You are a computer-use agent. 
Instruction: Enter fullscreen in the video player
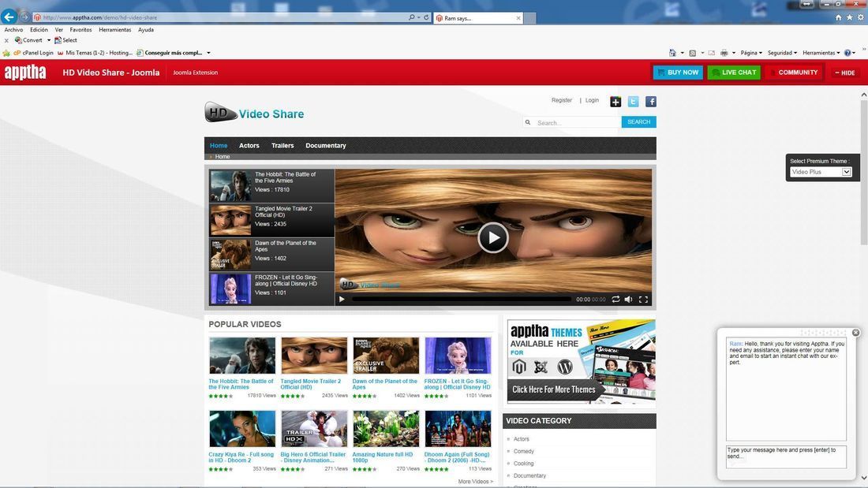[643, 300]
